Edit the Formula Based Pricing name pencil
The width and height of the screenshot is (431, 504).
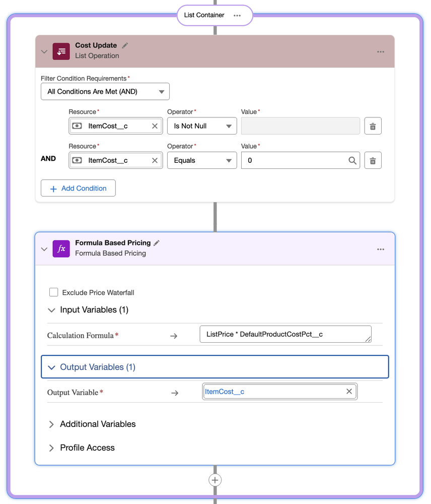point(157,243)
